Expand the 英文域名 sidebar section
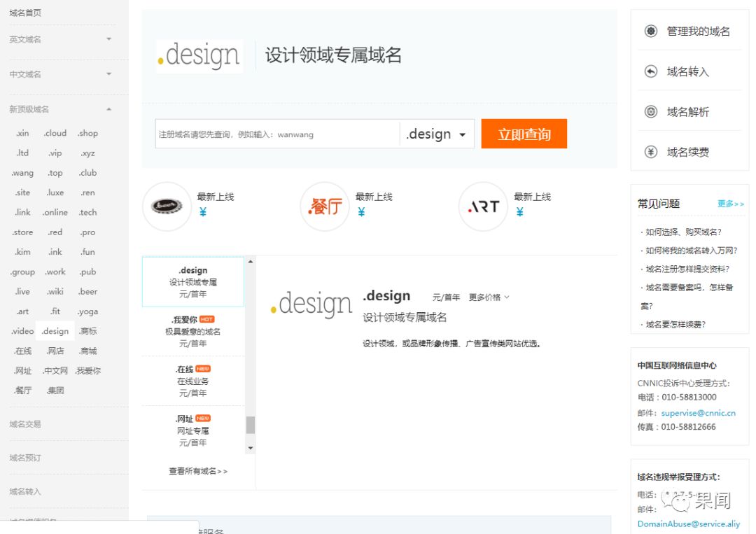The width and height of the screenshot is (756, 534). pyautogui.click(x=109, y=39)
